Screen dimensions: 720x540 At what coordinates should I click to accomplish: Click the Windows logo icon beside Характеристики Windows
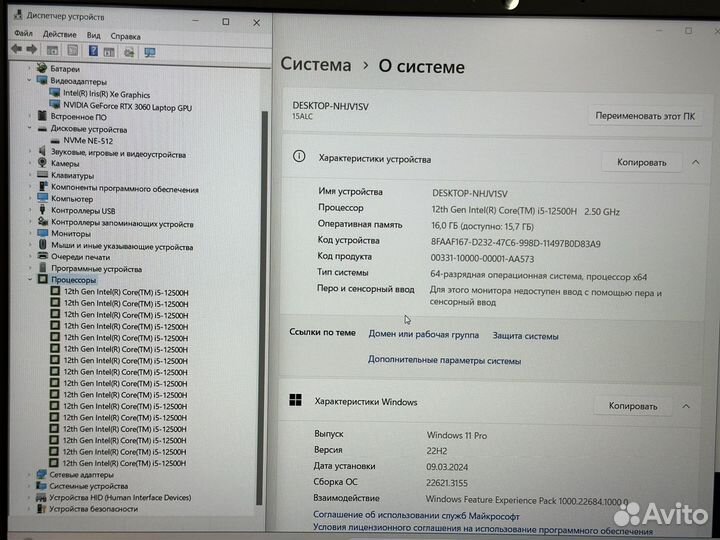pyautogui.click(x=295, y=400)
